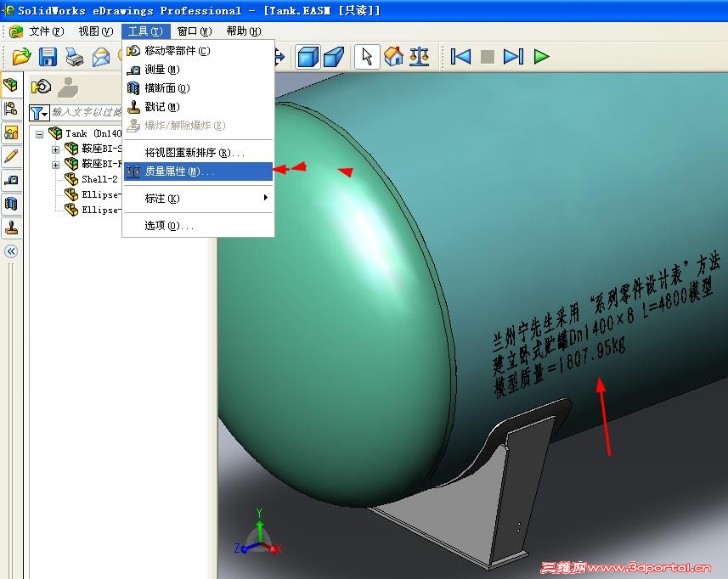
Task: Click the Open file folder icon
Action: 21,57
